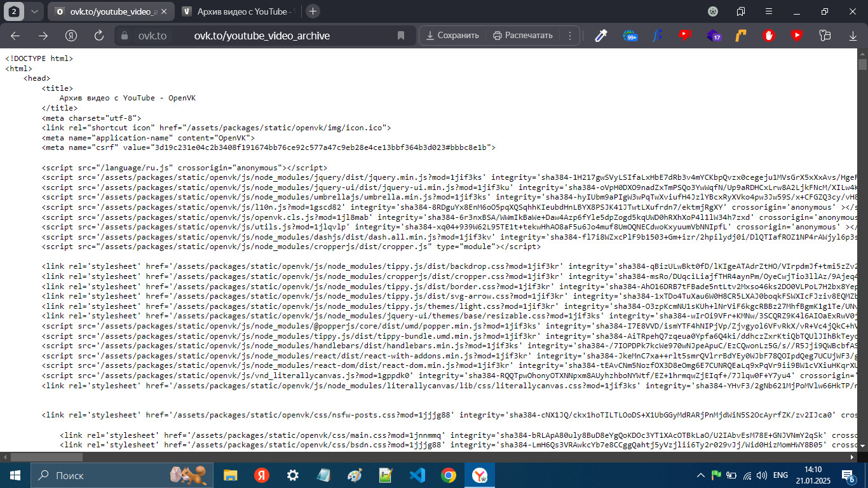This screenshot has height=488, width=868.
Task: Click the Yandex home button in toolbar
Action: 71,36
